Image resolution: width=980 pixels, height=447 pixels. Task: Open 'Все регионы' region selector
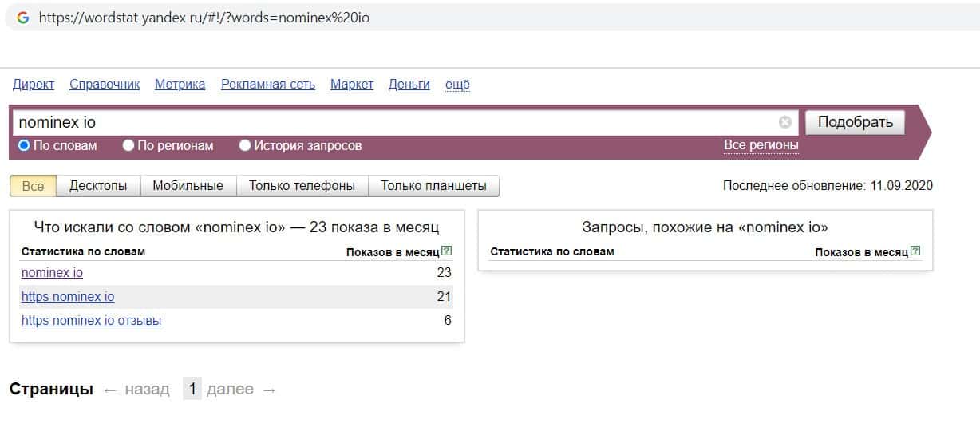[761, 145]
